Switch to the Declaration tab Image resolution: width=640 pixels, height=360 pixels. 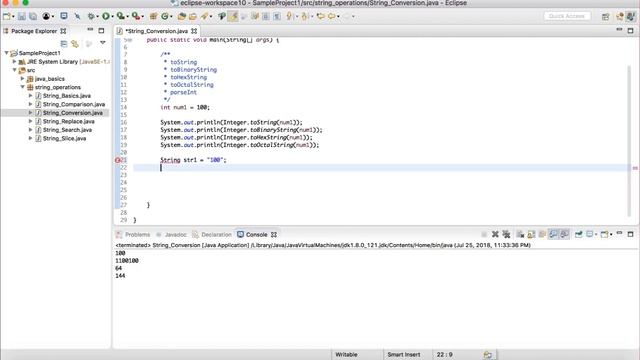(212, 235)
